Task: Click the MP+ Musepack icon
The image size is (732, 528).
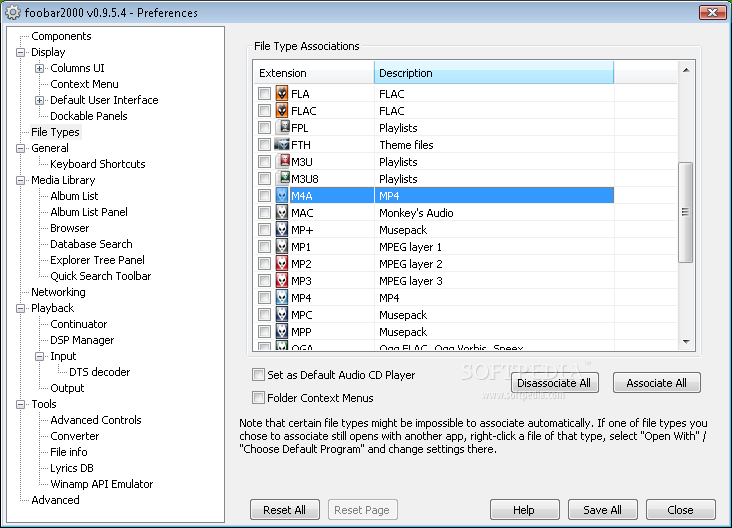Action: tap(282, 230)
